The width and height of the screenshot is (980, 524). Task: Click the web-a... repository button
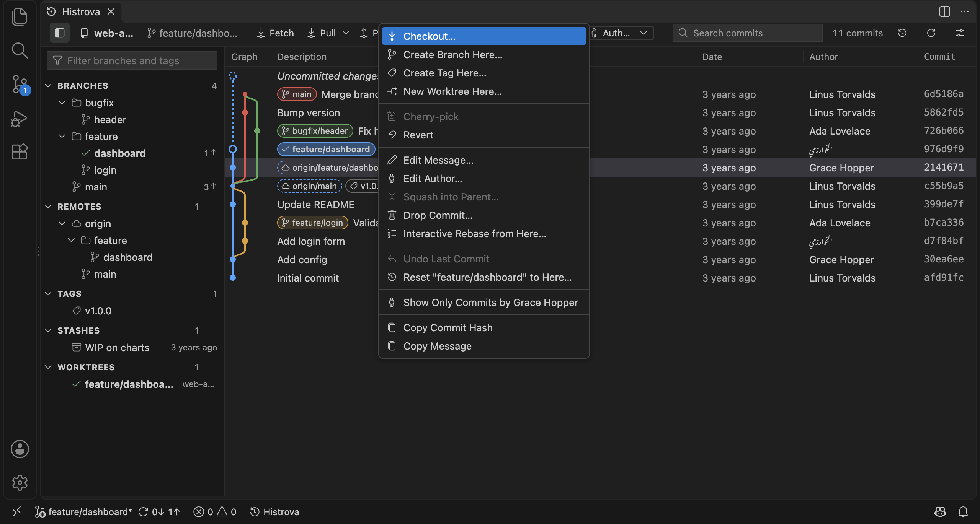point(106,33)
